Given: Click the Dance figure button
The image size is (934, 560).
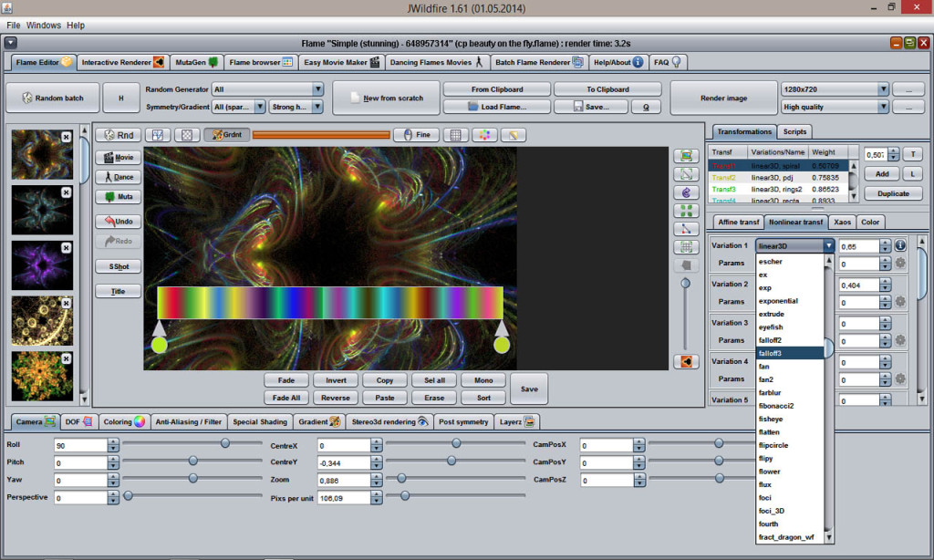Looking at the screenshot, I should click(x=118, y=177).
